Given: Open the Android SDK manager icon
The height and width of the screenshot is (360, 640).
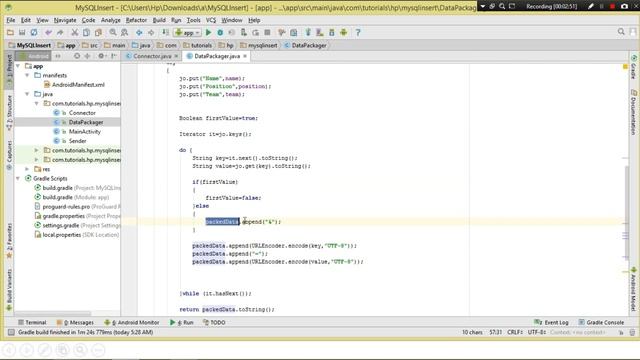Looking at the screenshot, I should [331, 32].
